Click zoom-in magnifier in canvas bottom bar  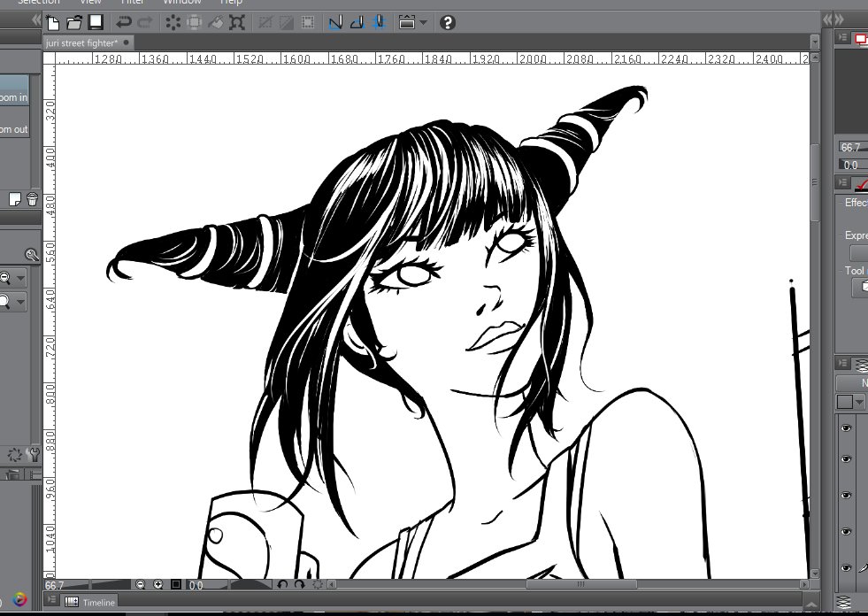point(158,584)
